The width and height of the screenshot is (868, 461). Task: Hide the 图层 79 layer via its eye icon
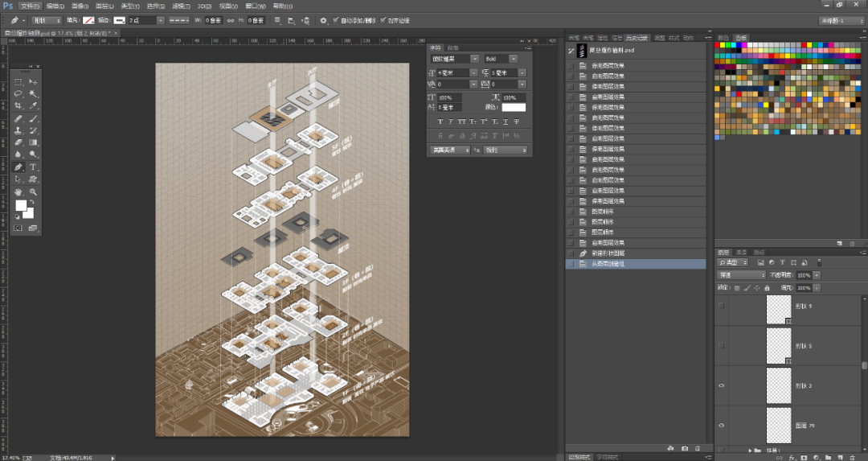point(721,426)
